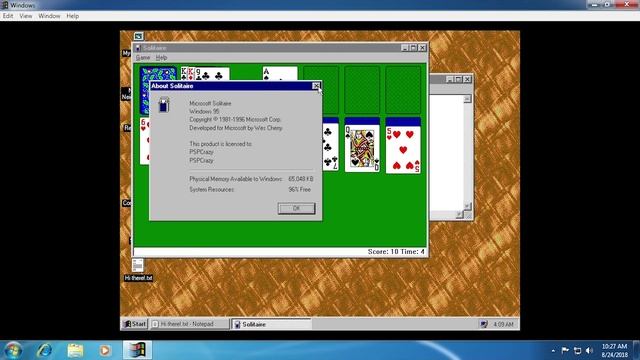The image size is (640, 360).
Task: Click the face-down Solitaire deck
Action: coord(158,74)
